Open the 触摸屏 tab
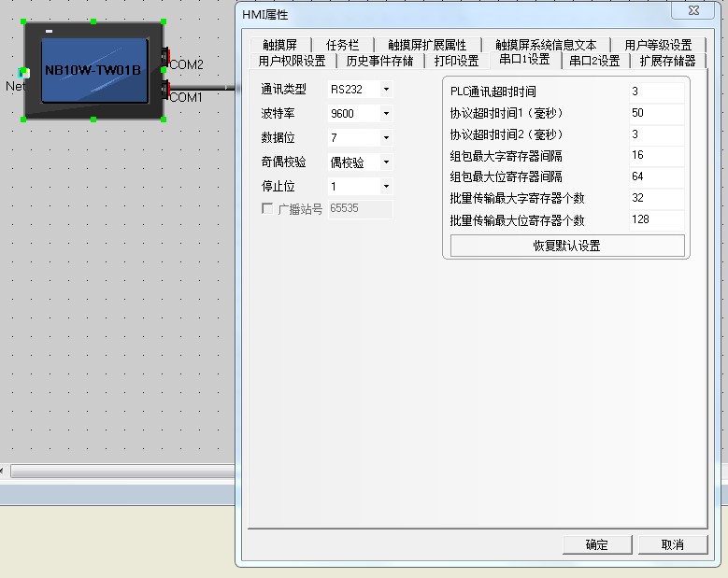This screenshot has height=578, width=728. point(279,45)
